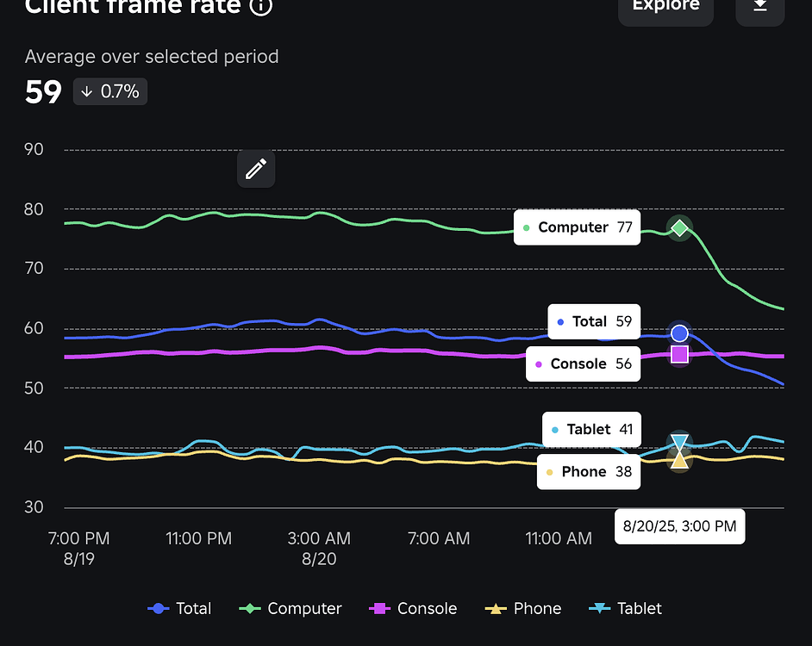Click the '7:00 AM' axis label
Screen dimensions: 812x646
(439, 538)
